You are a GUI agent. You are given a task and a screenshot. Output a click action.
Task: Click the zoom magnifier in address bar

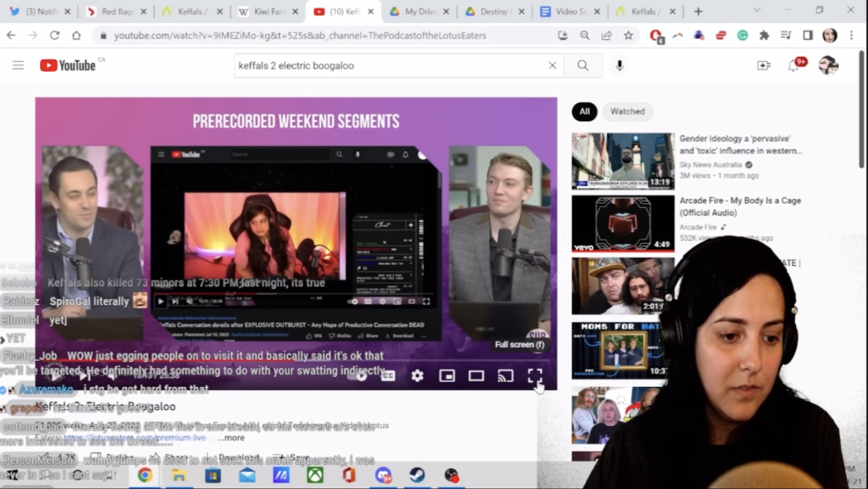(x=585, y=35)
